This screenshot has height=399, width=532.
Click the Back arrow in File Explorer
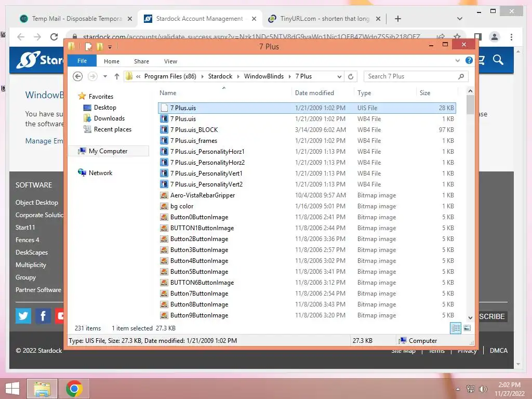click(78, 76)
